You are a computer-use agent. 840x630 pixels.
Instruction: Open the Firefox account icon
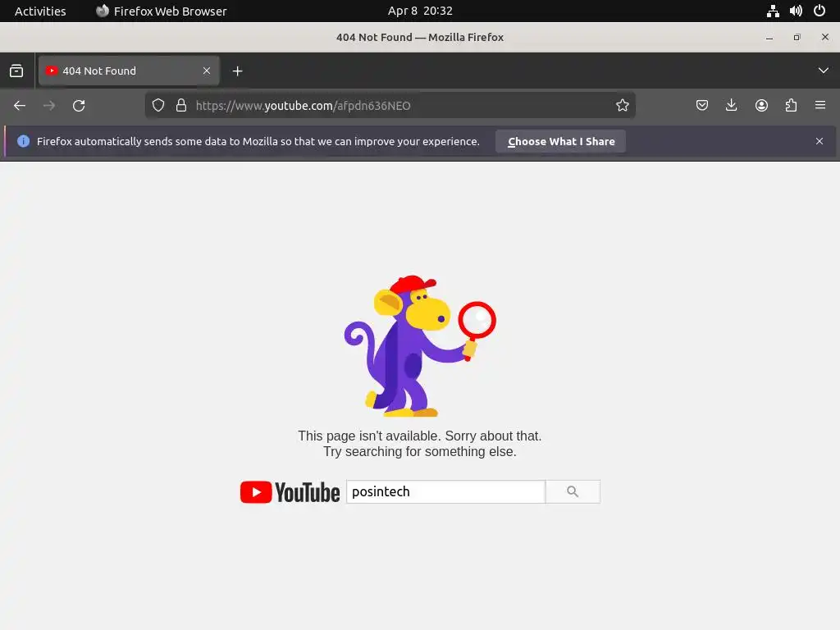coord(761,106)
